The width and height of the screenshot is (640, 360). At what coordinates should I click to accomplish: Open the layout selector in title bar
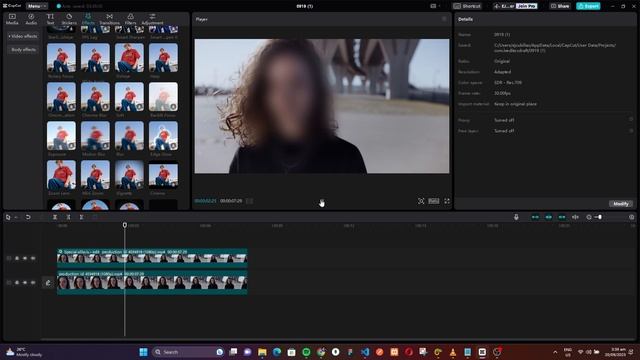click(435, 6)
